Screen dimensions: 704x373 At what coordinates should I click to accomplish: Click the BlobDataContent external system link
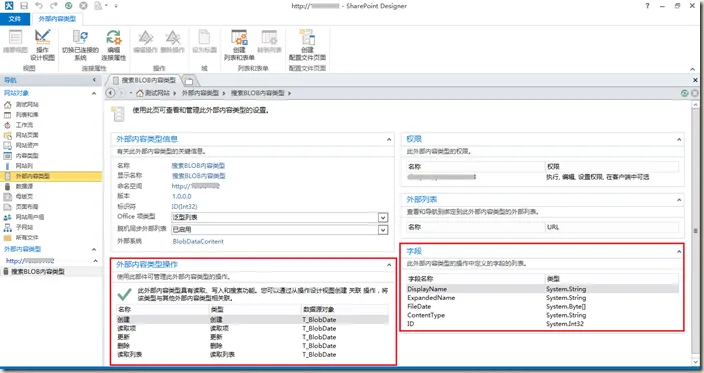tap(198, 241)
